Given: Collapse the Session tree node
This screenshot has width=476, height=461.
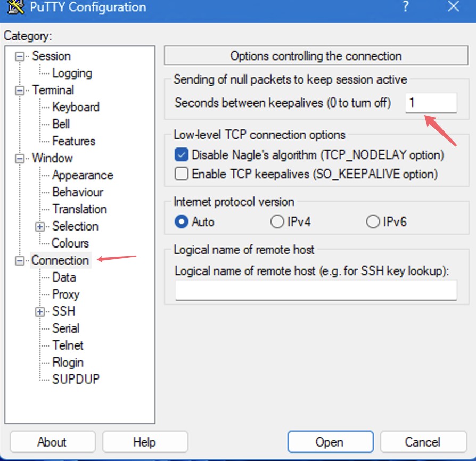Looking at the screenshot, I should [x=20, y=56].
